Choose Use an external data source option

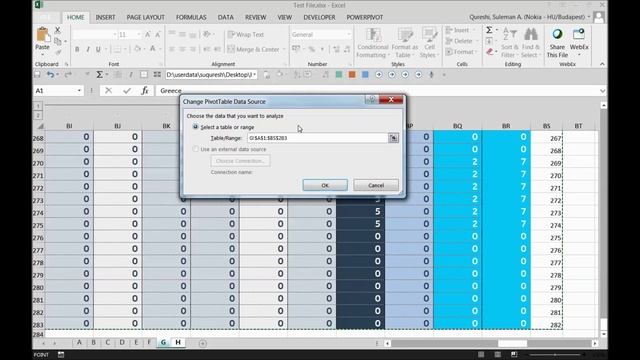(196, 149)
